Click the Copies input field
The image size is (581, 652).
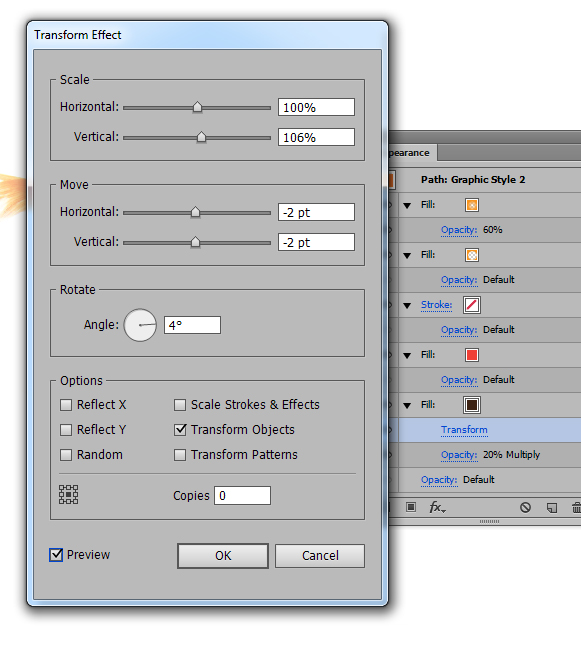click(x=242, y=496)
